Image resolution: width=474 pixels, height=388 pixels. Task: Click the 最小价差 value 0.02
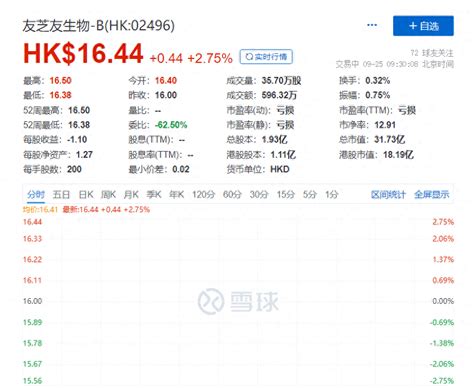181,169
